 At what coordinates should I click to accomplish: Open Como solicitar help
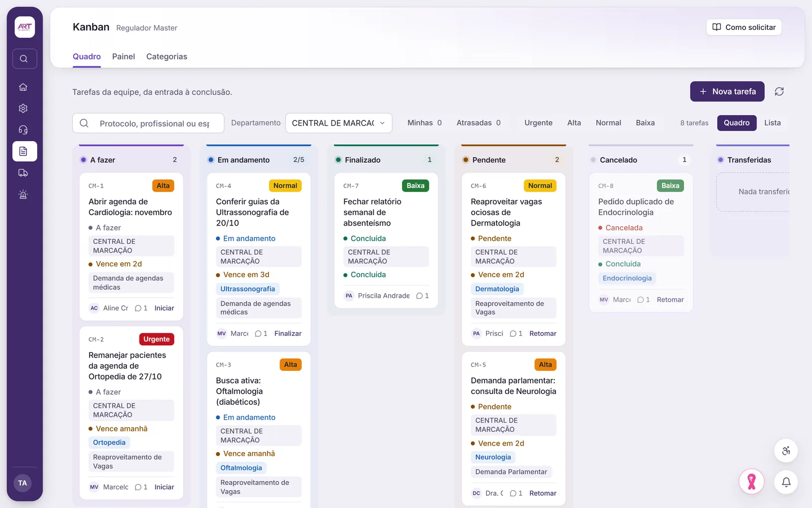coord(744,27)
